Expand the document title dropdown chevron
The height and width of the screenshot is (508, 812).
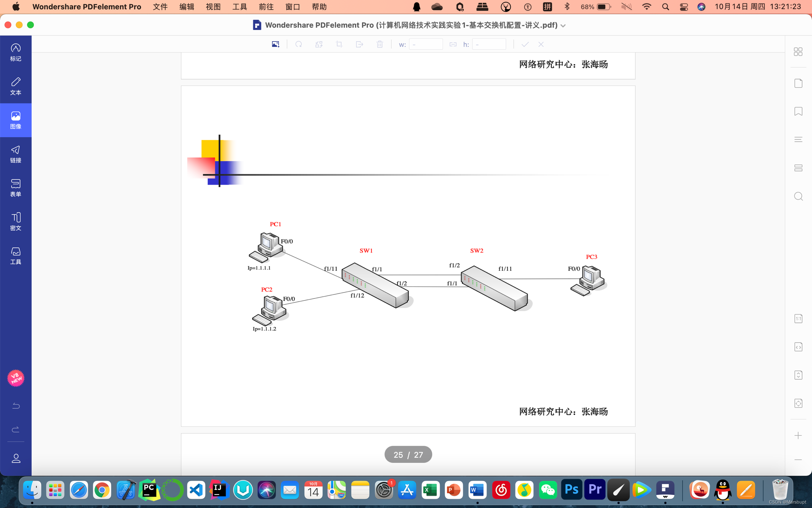(x=563, y=26)
